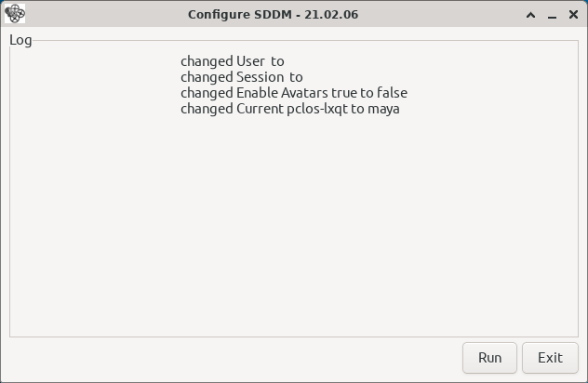
Task: Click the SDDM application icon in title bar
Action: point(15,14)
